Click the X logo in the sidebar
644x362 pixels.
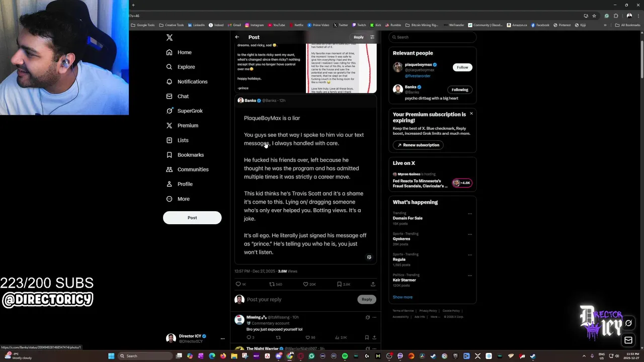coord(170,37)
